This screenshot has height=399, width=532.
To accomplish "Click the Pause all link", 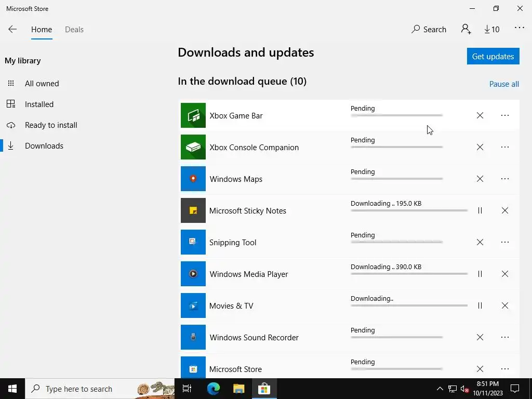I will [x=504, y=84].
